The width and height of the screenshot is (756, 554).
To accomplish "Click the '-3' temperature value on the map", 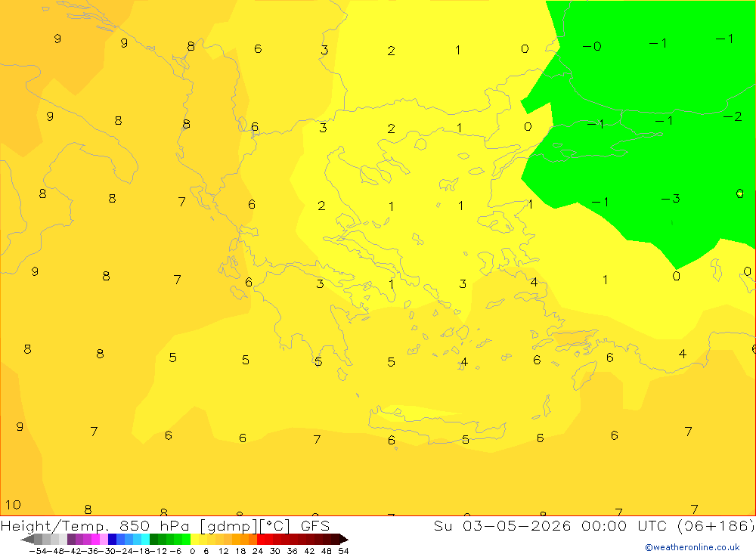I will (670, 199).
